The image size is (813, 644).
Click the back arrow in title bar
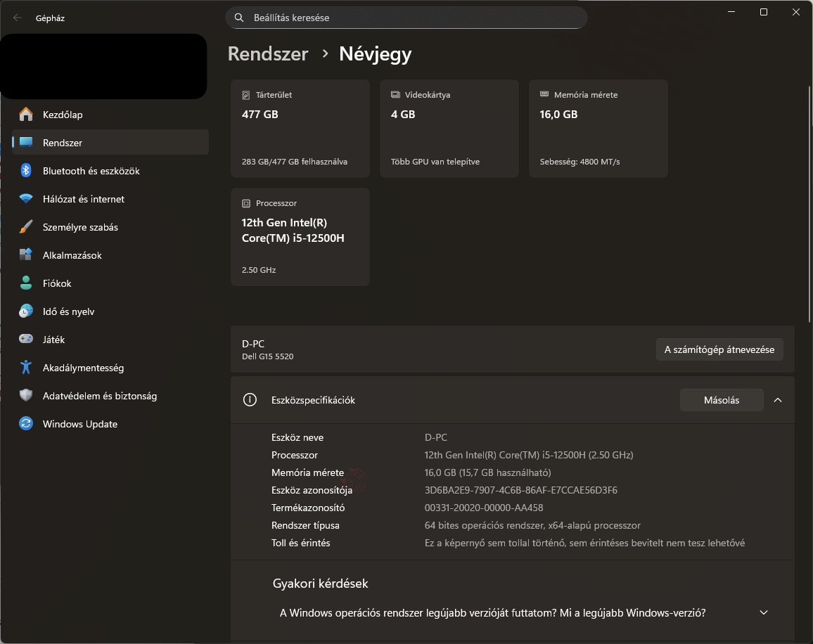pos(18,18)
